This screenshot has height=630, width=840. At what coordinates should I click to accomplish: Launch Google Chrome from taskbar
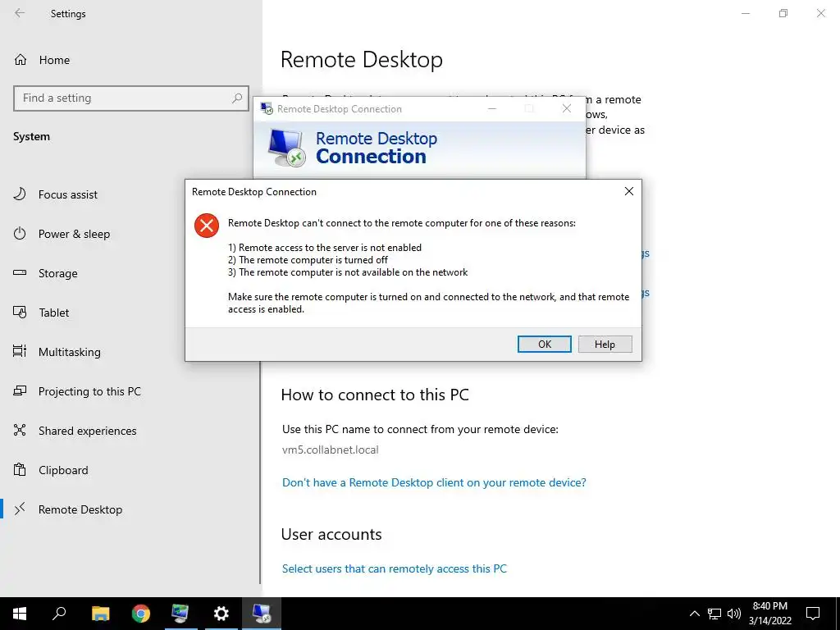click(141, 614)
